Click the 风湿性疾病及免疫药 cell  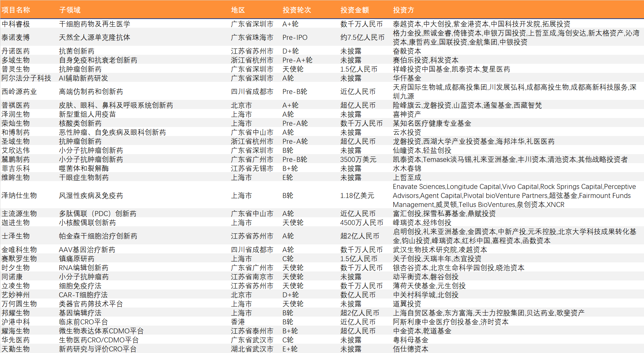click(x=91, y=195)
